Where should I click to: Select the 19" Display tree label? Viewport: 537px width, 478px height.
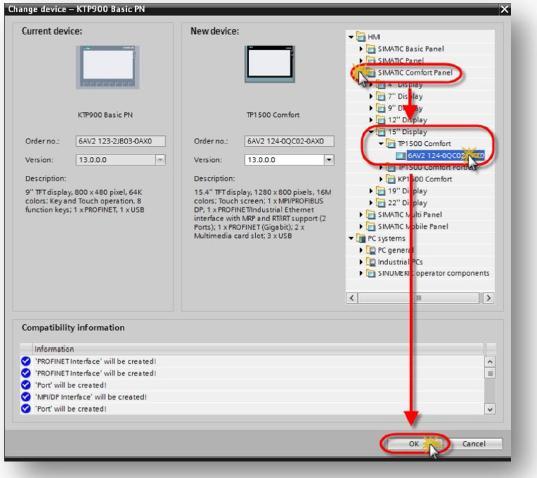407,191
